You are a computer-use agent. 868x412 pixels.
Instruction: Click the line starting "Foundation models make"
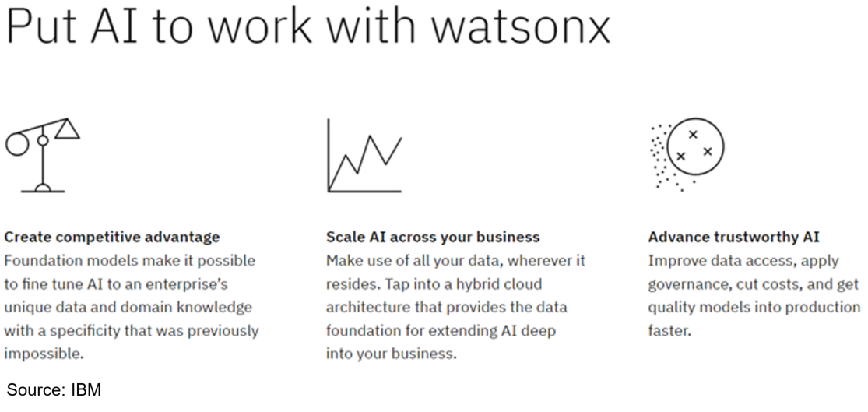[129, 259]
